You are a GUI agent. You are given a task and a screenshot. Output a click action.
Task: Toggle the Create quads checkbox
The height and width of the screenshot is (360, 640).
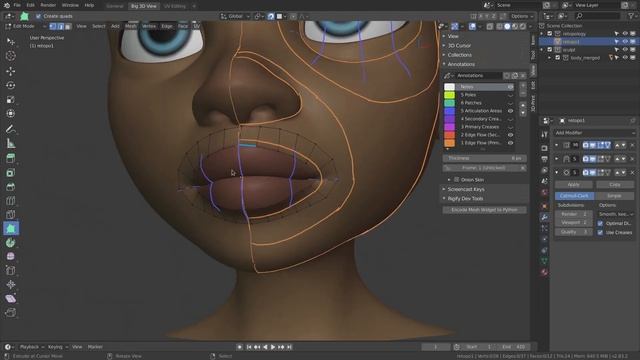[38, 16]
